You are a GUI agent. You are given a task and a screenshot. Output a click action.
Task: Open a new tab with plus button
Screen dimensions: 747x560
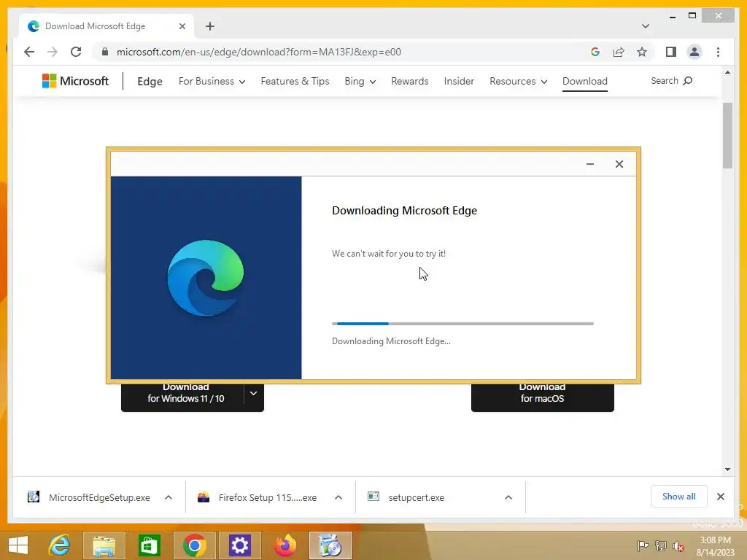tap(210, 26)
